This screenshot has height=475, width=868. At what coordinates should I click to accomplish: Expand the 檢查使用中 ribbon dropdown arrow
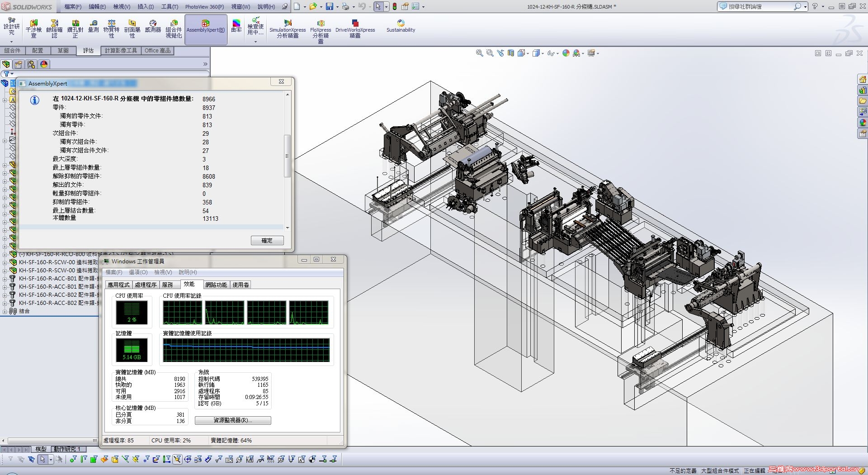[255, 42]
